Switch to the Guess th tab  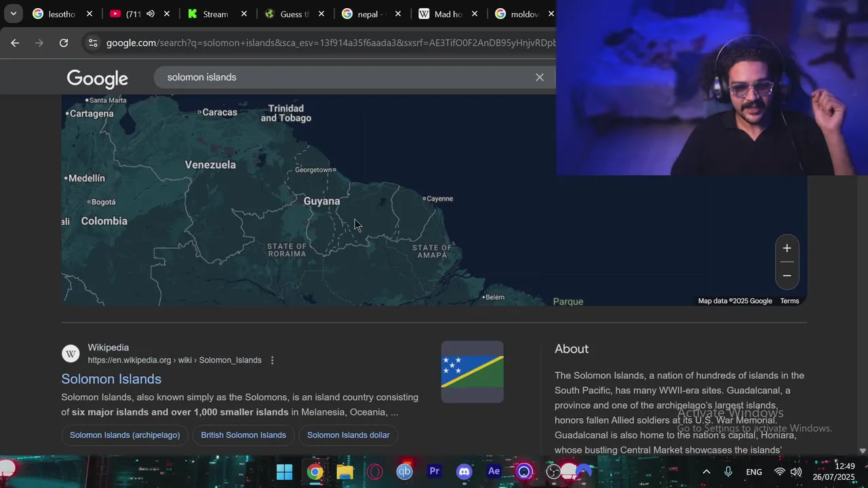[x=286, y=14]
